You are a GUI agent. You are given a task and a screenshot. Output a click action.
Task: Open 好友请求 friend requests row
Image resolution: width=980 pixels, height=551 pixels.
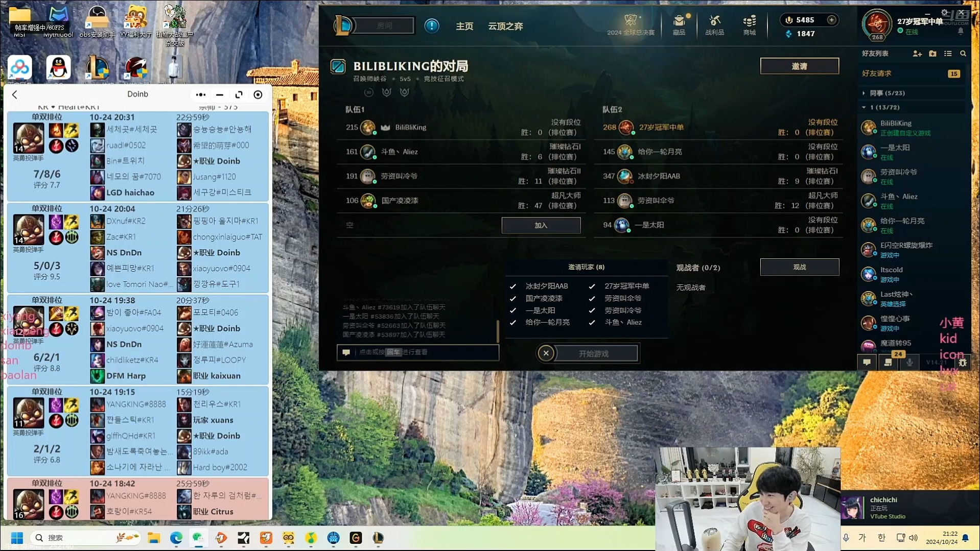tap(911, 74)
